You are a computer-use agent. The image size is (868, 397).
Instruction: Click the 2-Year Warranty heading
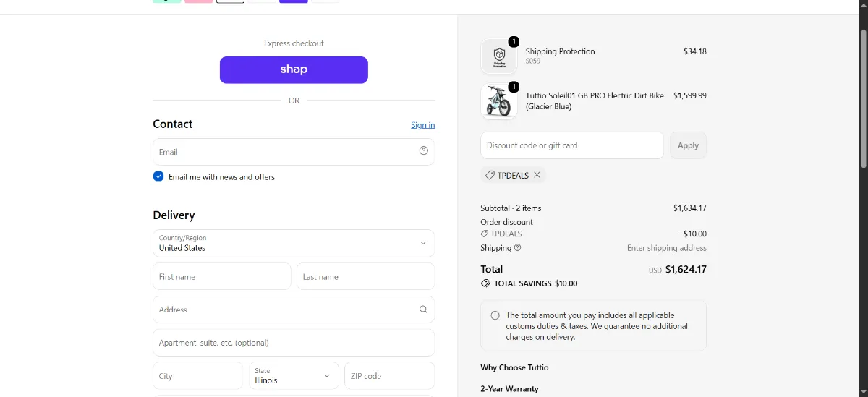[x=509, y=389]
